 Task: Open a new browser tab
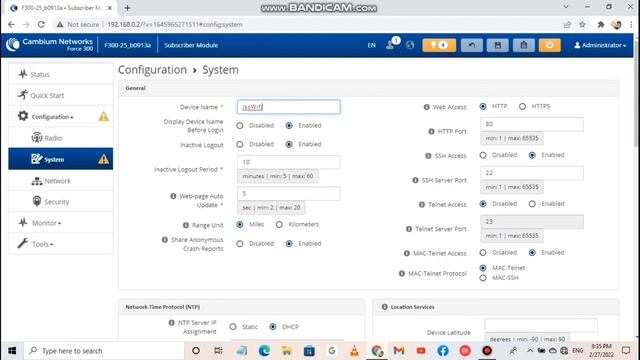127,8
